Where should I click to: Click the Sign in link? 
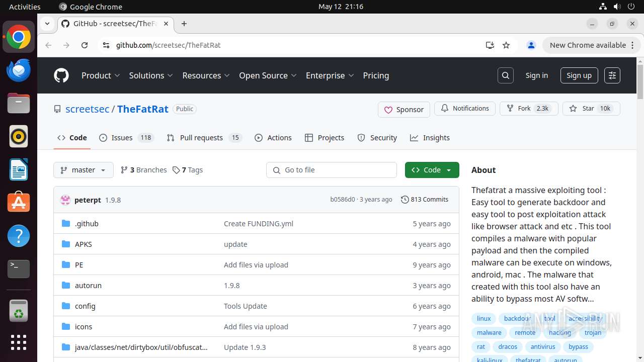537,75
